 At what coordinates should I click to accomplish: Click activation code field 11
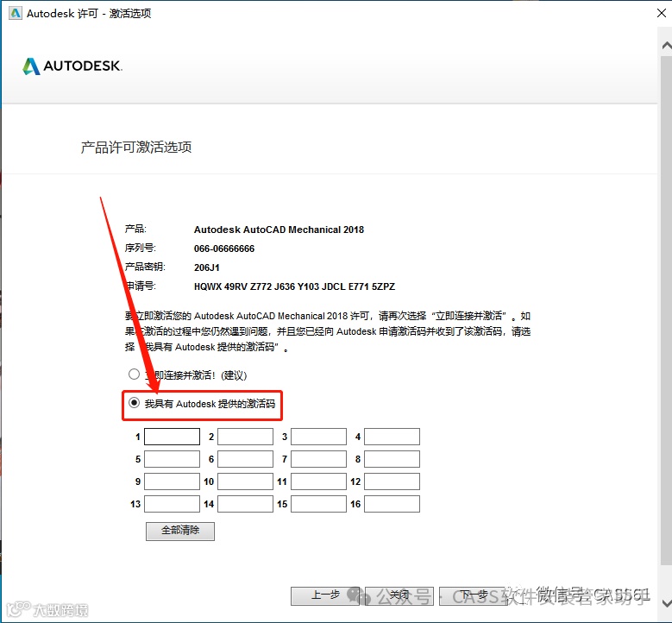tap(318, 481)
